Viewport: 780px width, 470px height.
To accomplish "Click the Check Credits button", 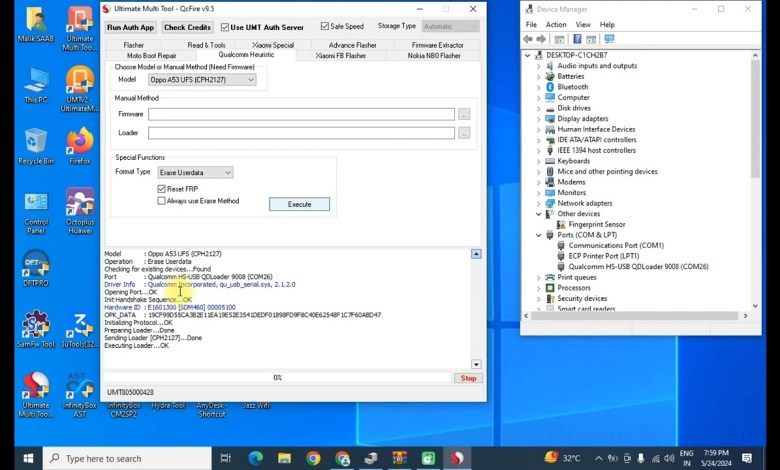I will tap(188, 27).
